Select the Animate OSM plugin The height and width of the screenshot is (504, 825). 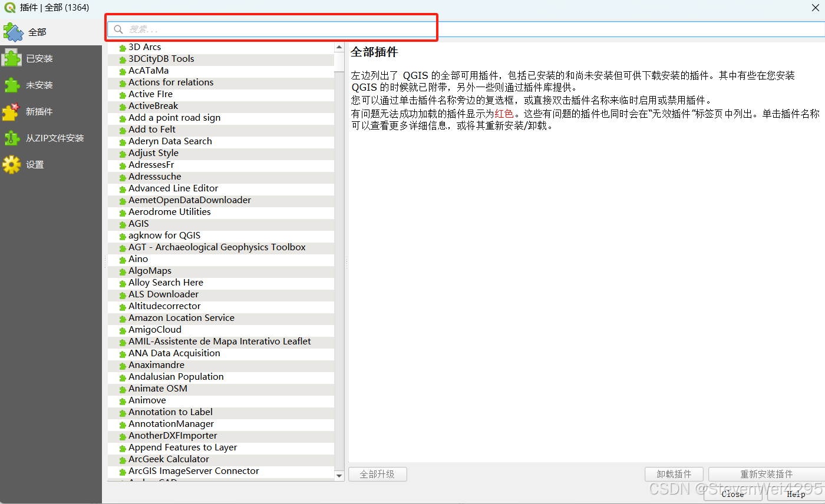click(221, 389)
